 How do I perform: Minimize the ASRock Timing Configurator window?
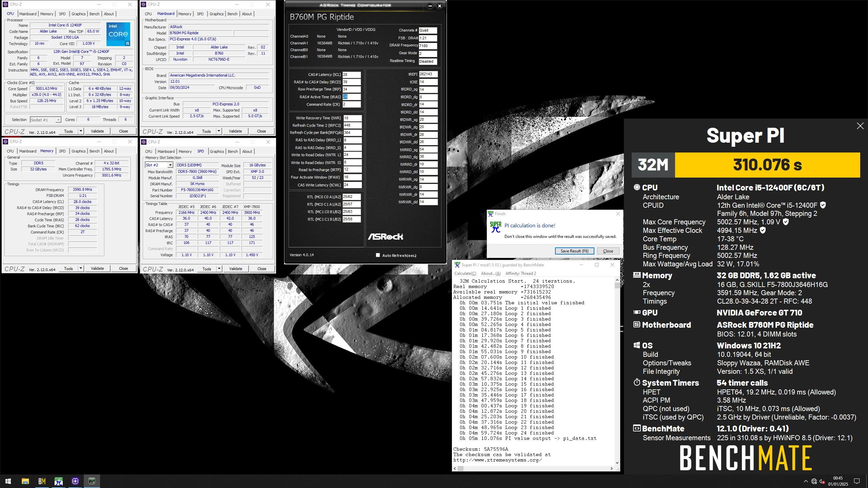tap(430, 6)
